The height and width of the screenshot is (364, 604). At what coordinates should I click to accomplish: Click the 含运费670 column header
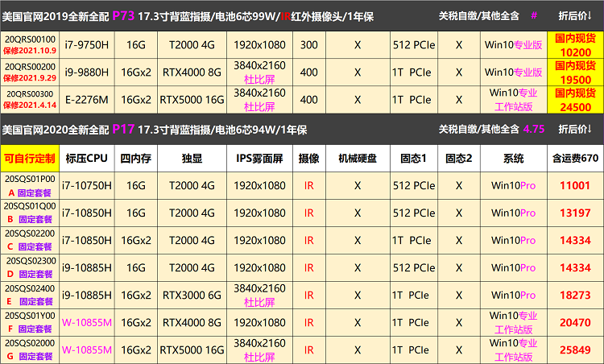575,159
